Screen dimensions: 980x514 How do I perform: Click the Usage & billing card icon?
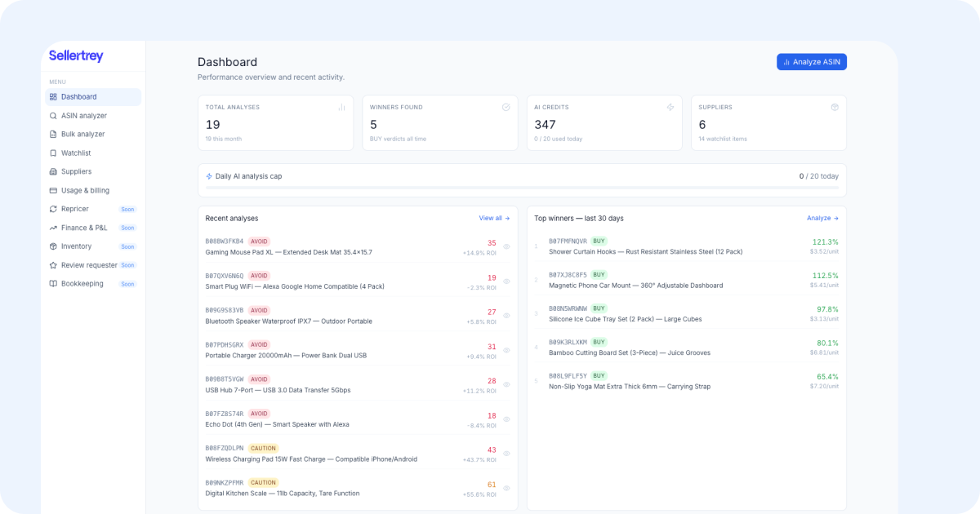[x=53, y=191]
